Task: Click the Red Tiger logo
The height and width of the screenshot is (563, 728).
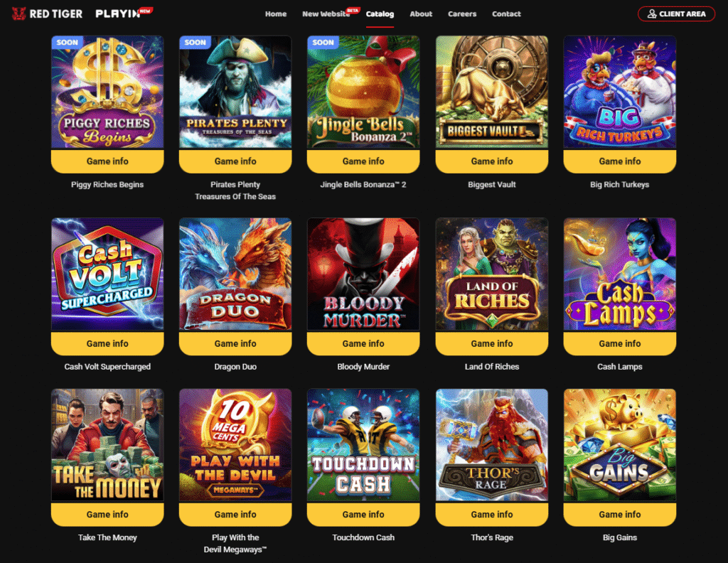Action: (x=47, y=14)
